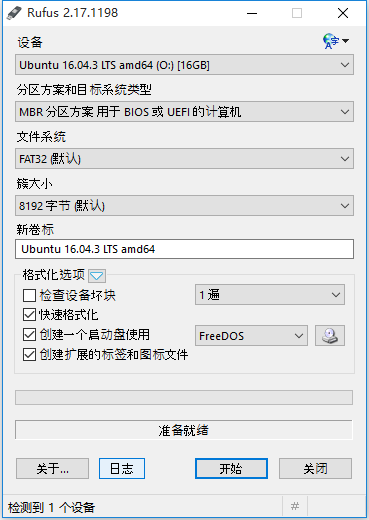Click the 新卷标 volume label text field

[184, 249]
